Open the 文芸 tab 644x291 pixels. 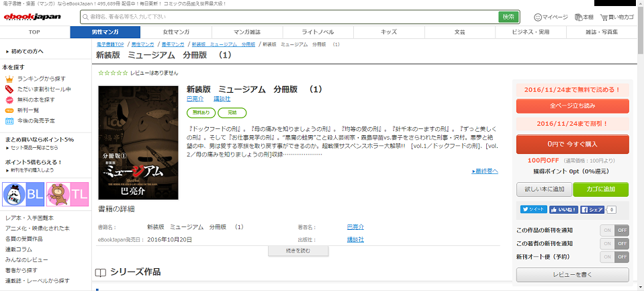point(459,32)
